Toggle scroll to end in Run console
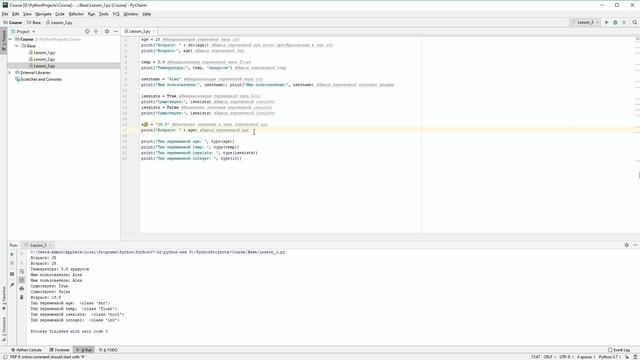The width and height of the screenshot is (640, 360). [22, 280]
